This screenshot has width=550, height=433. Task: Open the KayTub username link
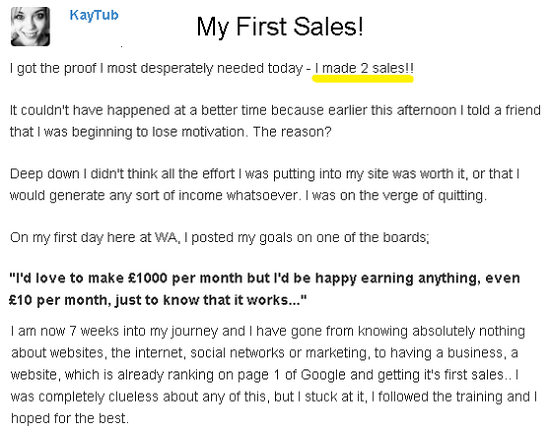(94, 15)
